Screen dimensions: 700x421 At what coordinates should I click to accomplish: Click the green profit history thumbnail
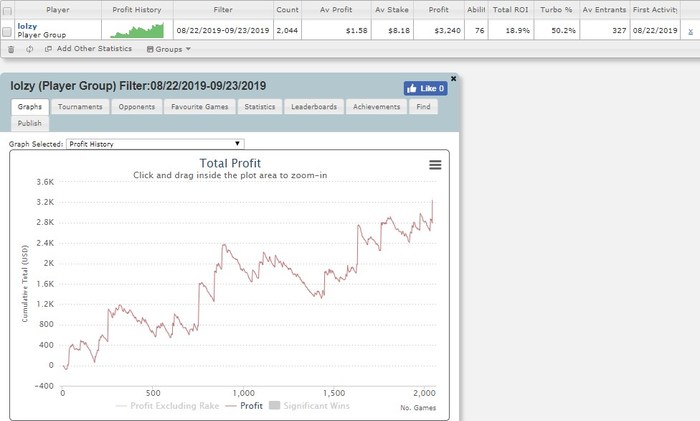[137, 31]
